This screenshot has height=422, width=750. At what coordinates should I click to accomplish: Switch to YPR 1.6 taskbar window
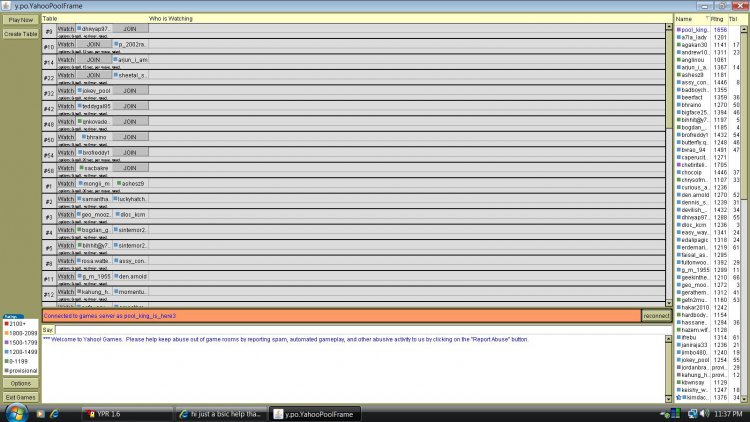click(x=126, y=414)
